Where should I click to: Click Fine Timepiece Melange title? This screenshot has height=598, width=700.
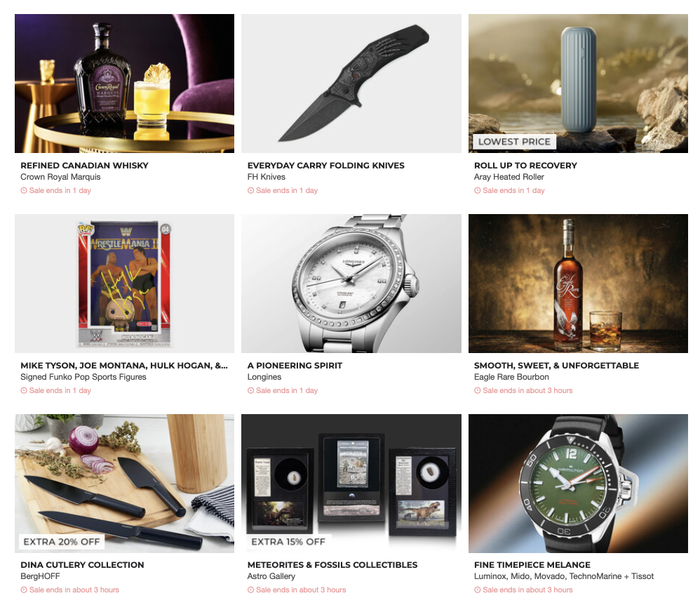[x=532, y=564]
